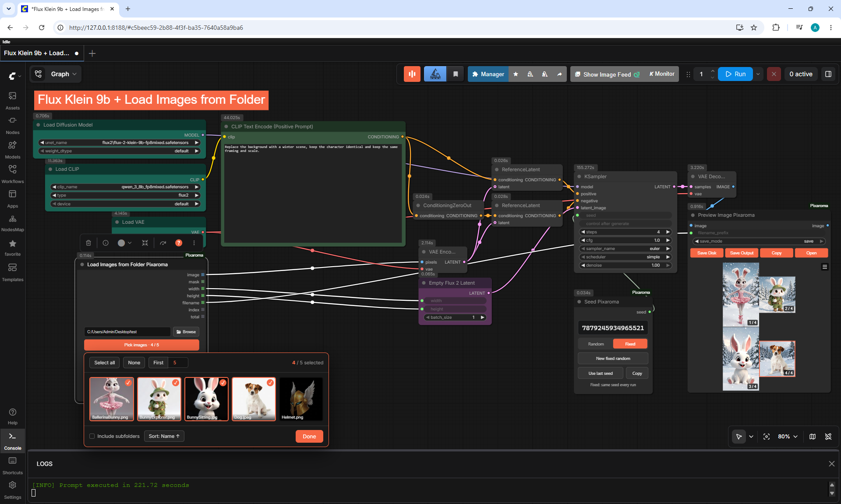Click New fixed random button
The height and width of the screenshot is (504, 841).
[x=613, y=359]
